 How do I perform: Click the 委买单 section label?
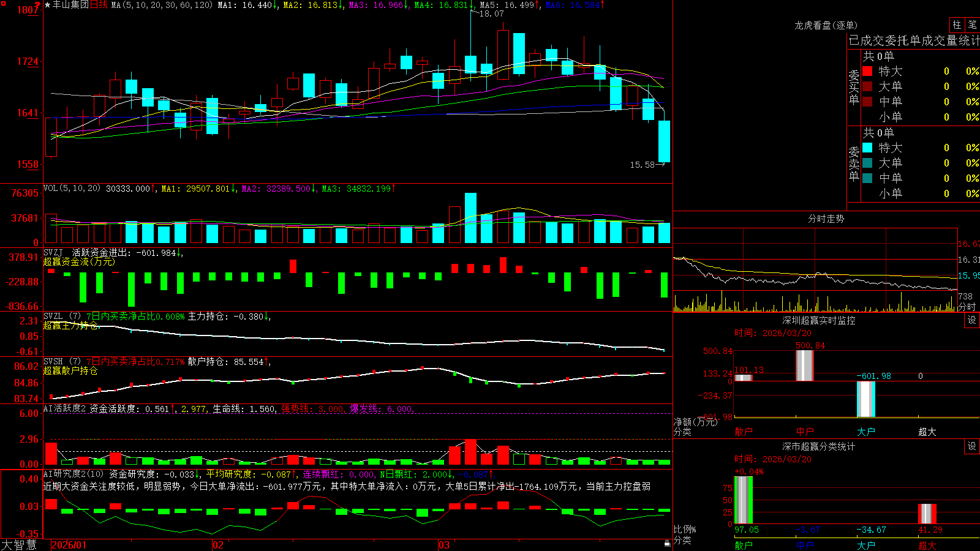[x=854, y=87]
